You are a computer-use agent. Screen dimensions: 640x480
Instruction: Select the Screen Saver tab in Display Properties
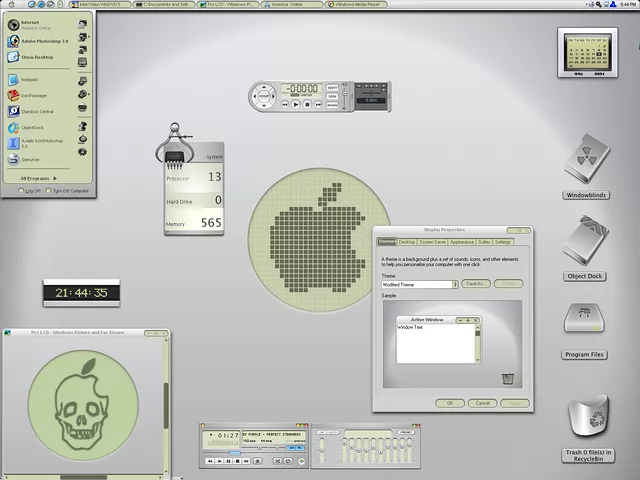coord(432,242)
